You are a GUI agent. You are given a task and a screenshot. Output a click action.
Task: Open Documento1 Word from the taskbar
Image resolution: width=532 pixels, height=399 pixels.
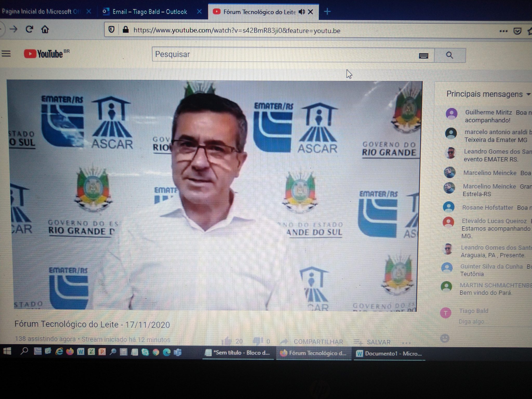point(389,354)
